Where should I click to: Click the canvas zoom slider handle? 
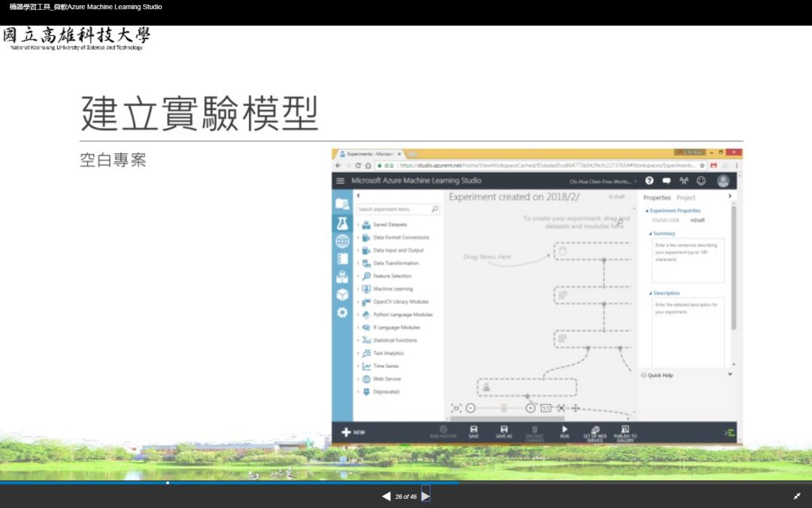[x=503, y=409]
